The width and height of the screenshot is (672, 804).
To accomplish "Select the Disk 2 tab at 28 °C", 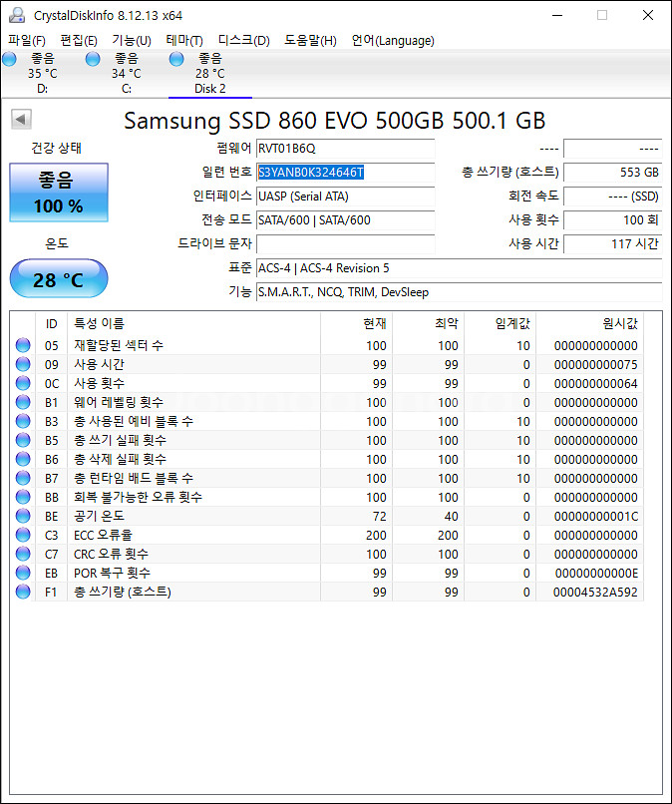I will pos(210,74).
